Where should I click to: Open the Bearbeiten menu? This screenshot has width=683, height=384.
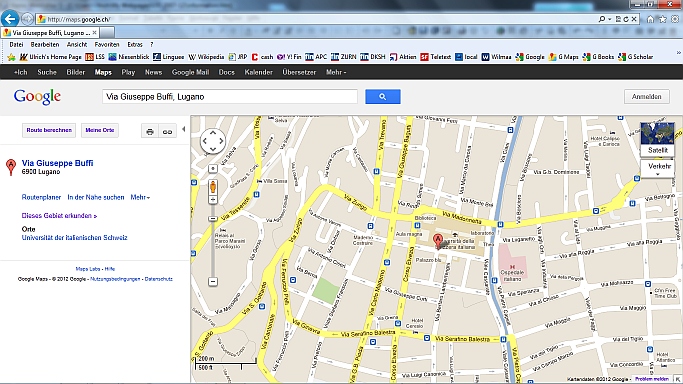tap(44, 44)
